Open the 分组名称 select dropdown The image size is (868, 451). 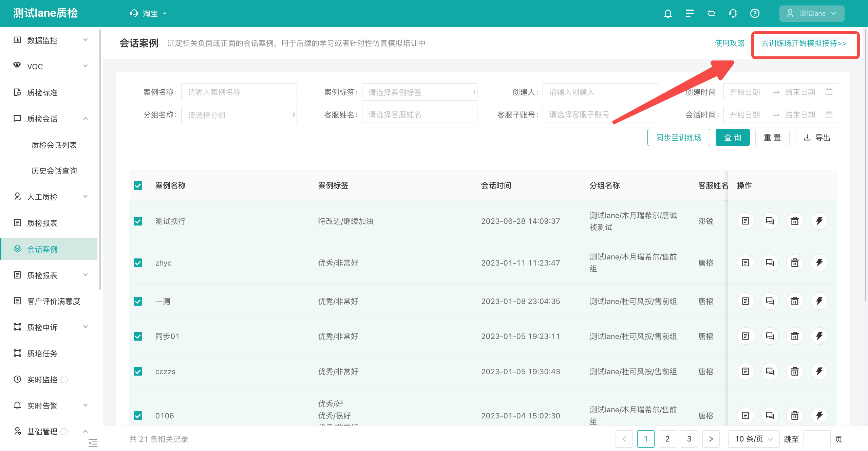click(239, 115)
